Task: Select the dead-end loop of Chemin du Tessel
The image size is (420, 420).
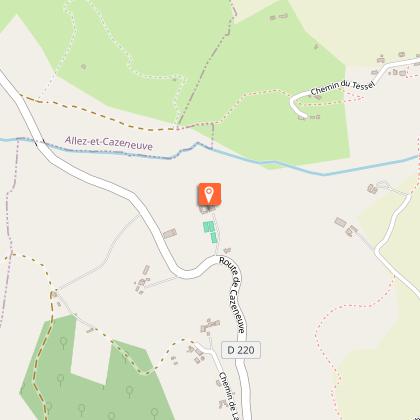Action: [x=297, y=106]
